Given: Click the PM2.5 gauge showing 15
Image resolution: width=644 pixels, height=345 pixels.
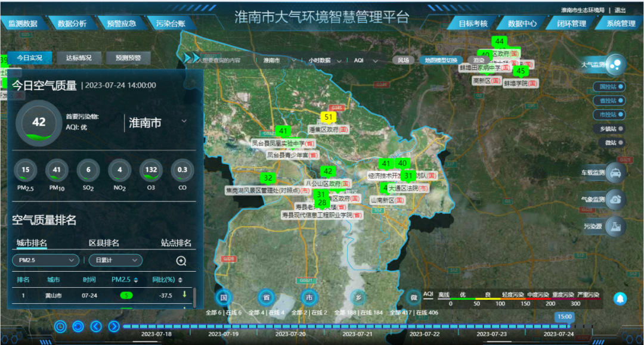Looking at the screenshot, I should tap(26, 170).
